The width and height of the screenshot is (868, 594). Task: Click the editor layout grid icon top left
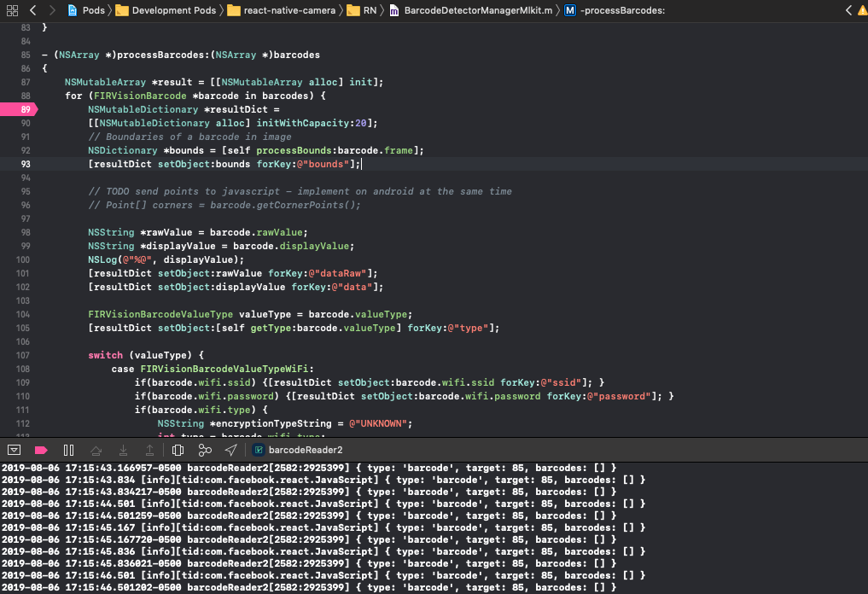pos(12,10)
